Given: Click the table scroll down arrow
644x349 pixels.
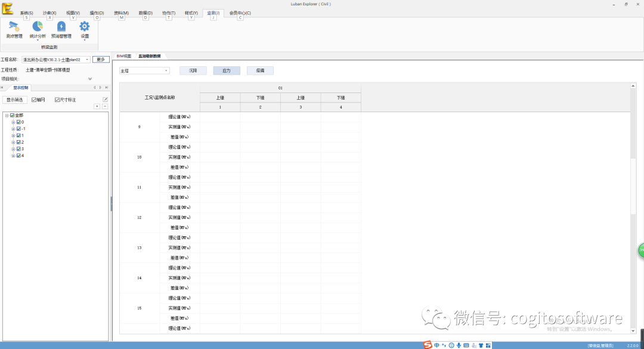Looking at the screenshot, I should point(633,331).
